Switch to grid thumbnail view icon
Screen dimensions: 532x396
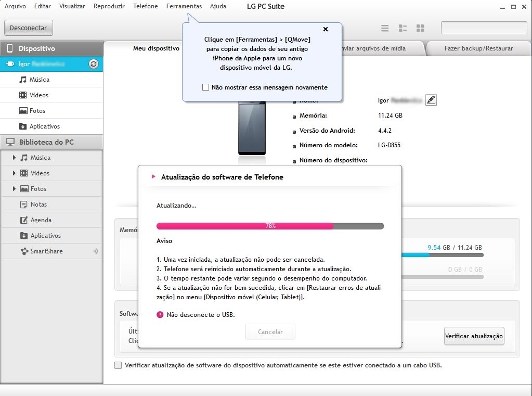(420, 28)
